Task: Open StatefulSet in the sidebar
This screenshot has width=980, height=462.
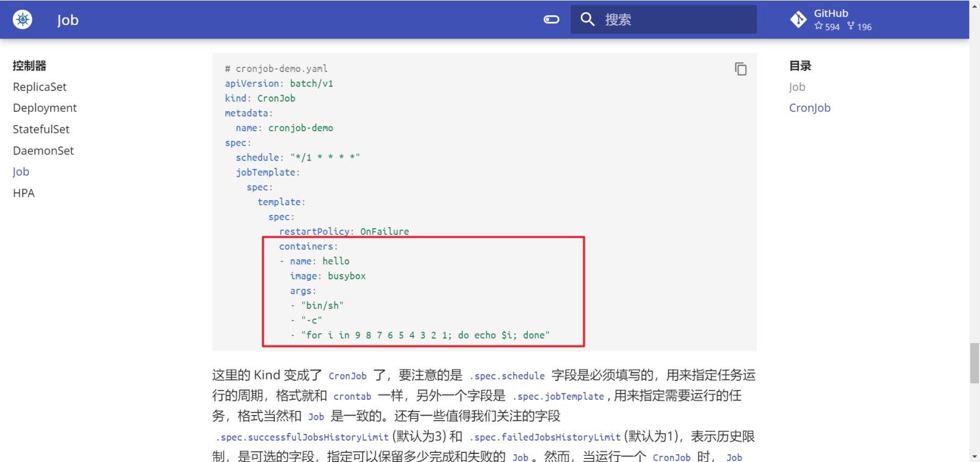Action: (x=41, y=129)
